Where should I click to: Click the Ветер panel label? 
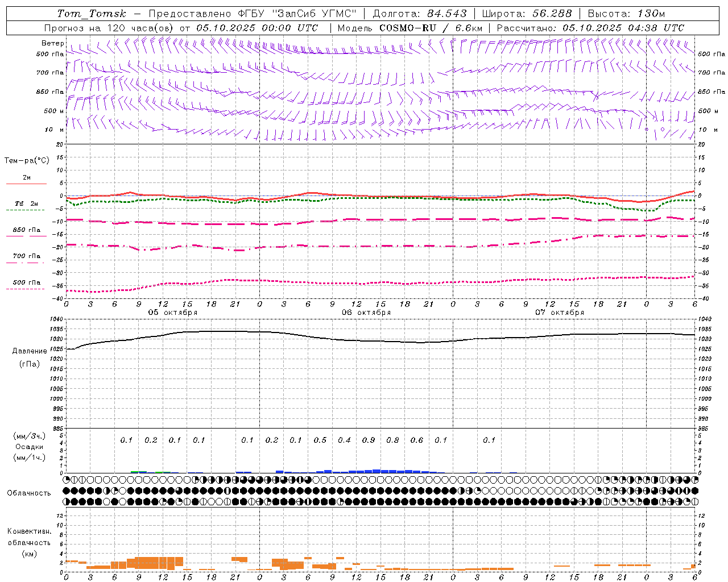tap(52, 43)
